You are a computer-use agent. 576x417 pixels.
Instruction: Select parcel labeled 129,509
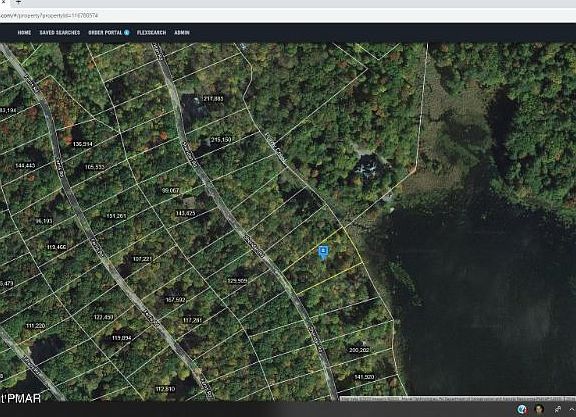237,281
